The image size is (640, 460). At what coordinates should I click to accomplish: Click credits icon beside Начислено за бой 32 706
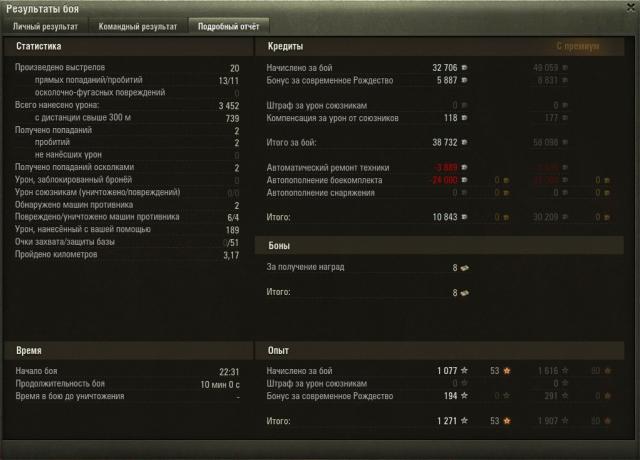tap(464, 68)
